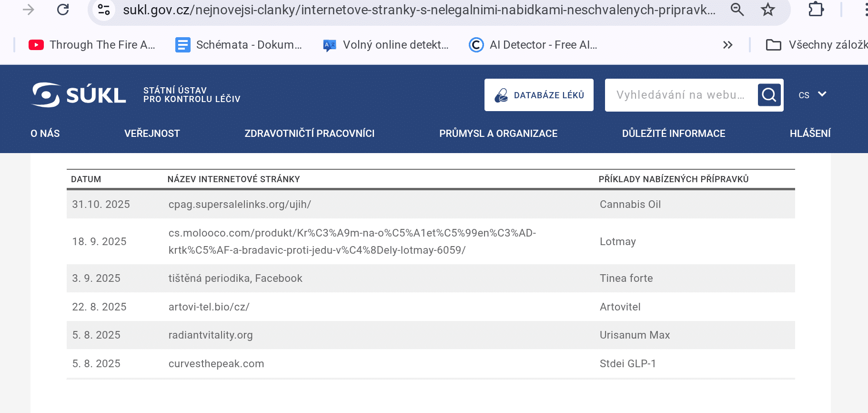Click the Vyhledávání na webu search field
Screen dimensions: 868x413
click(x=680, y=95)
